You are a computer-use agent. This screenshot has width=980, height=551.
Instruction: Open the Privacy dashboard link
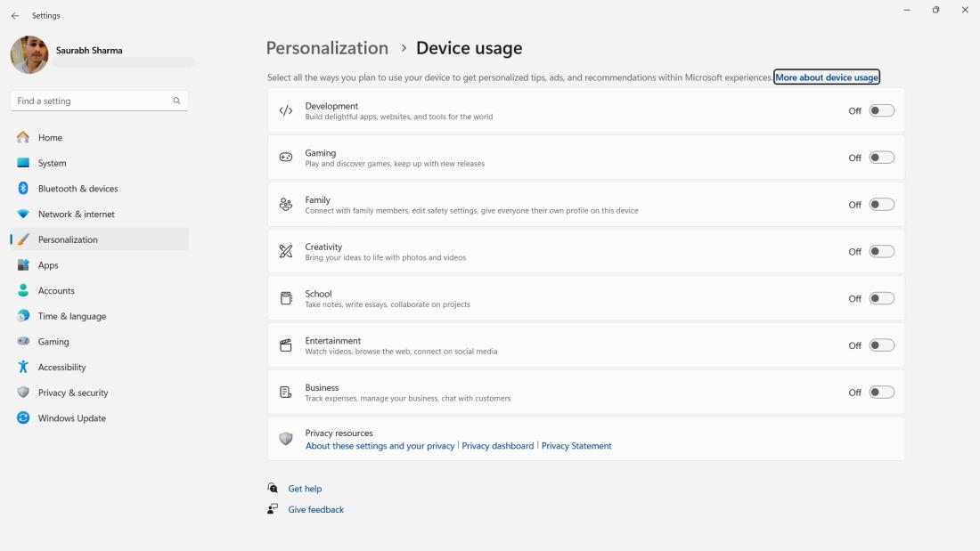[497, 446]
